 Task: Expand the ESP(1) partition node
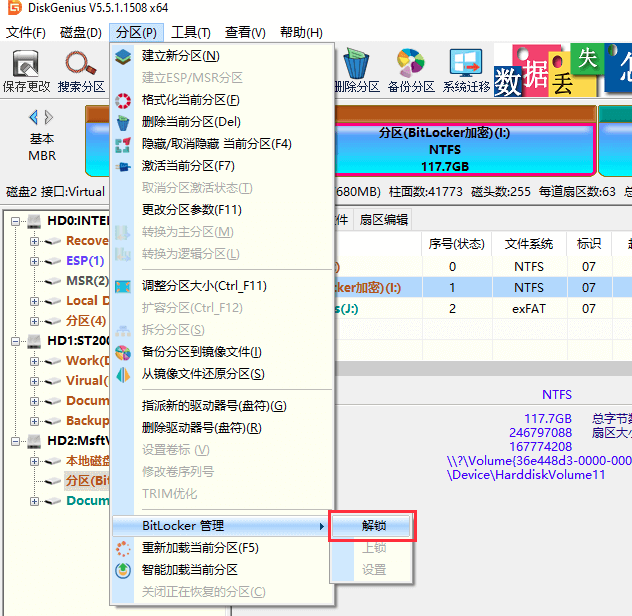34,261
